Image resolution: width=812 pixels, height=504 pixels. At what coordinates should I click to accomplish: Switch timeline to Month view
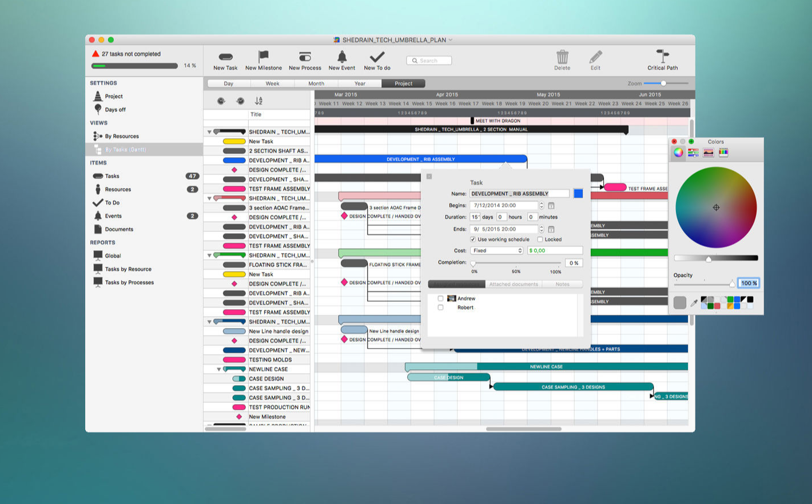(316, 83)
